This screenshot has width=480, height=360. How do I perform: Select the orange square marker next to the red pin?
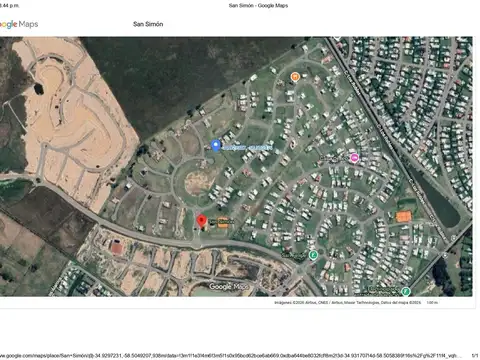pyautogui.click(x=223, y=223)
